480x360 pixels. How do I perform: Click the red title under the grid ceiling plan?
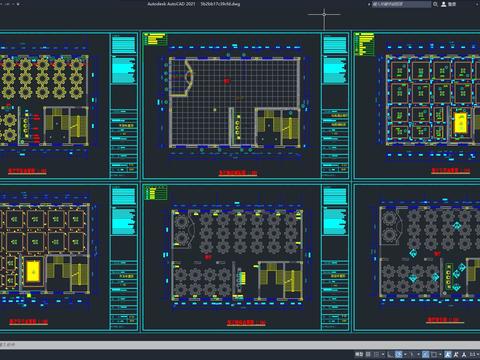tap(238, 173)
